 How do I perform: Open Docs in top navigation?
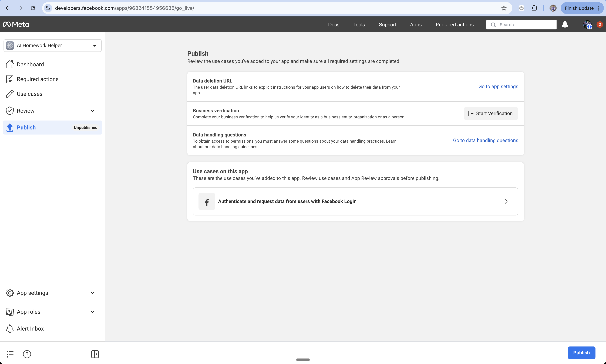click(x=334, y=25)
